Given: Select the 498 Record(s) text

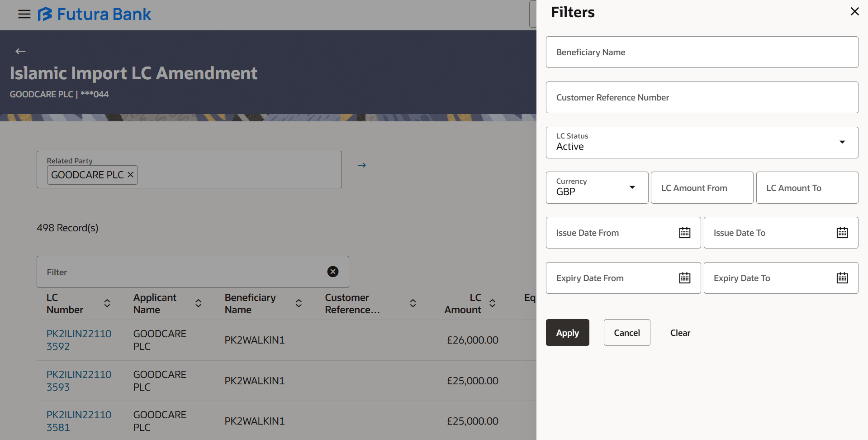Looking at the screenshot, I should coord(67,228).
